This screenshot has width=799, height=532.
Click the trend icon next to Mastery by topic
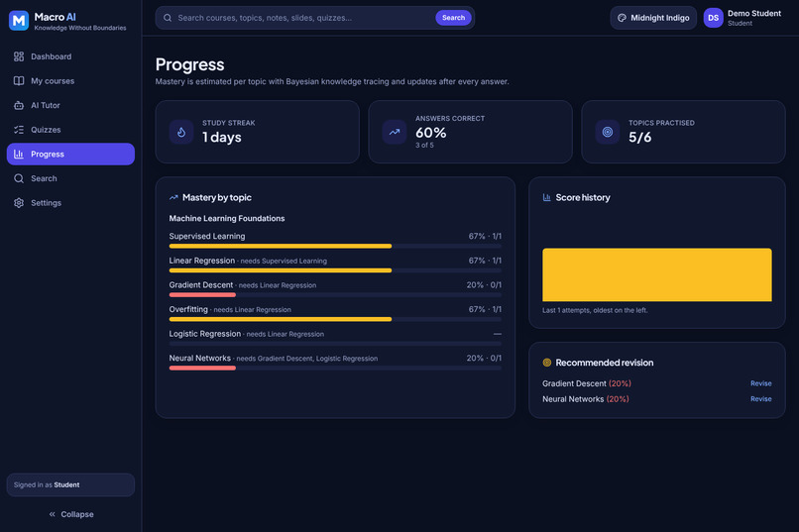[x=173, y=197]
